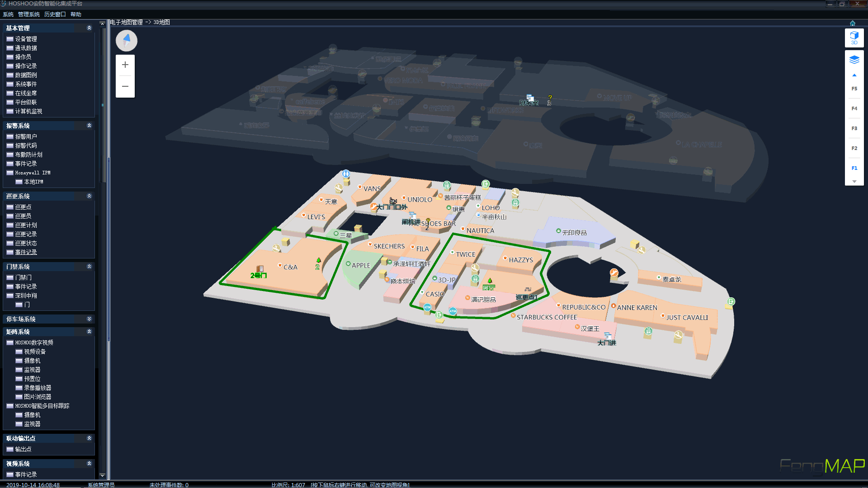Image resolution: width=868 pixels, height=488 pixels.
Task: Open 平台级联 item
Action: [x=26, y=102]
